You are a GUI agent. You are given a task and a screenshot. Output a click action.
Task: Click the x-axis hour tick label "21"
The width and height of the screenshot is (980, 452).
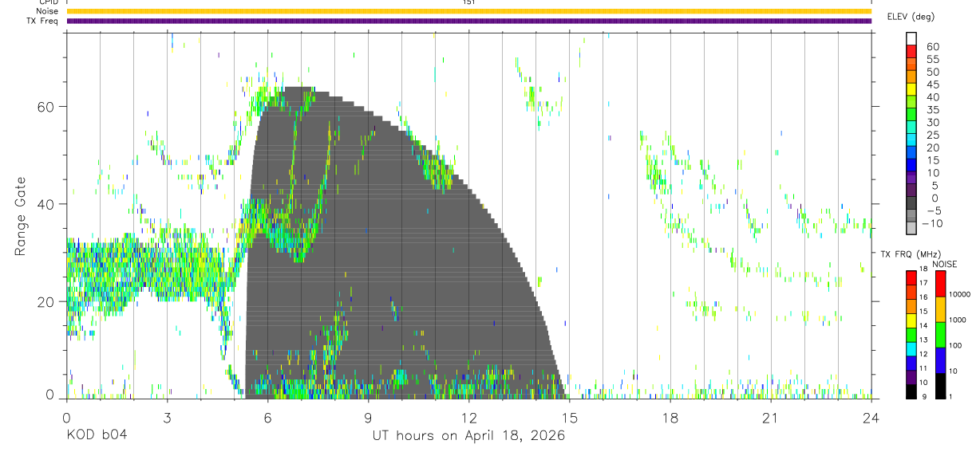[x=771, y=417]
